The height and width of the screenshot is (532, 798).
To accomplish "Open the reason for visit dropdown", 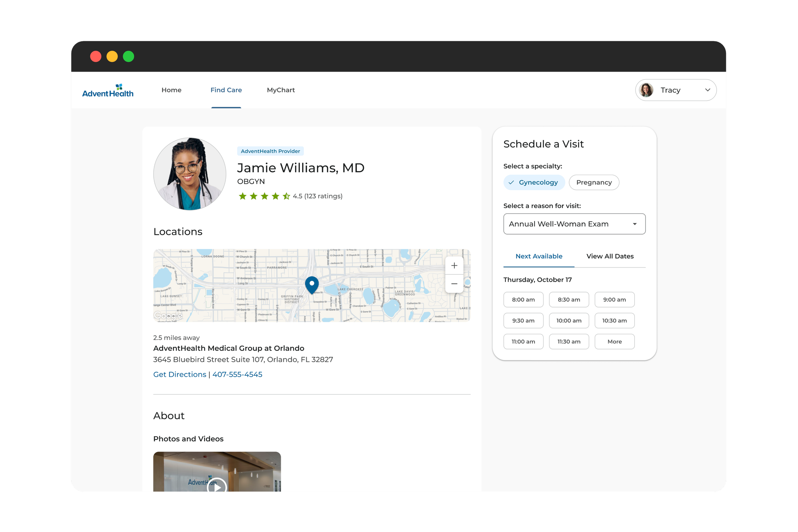I will 575,224.
